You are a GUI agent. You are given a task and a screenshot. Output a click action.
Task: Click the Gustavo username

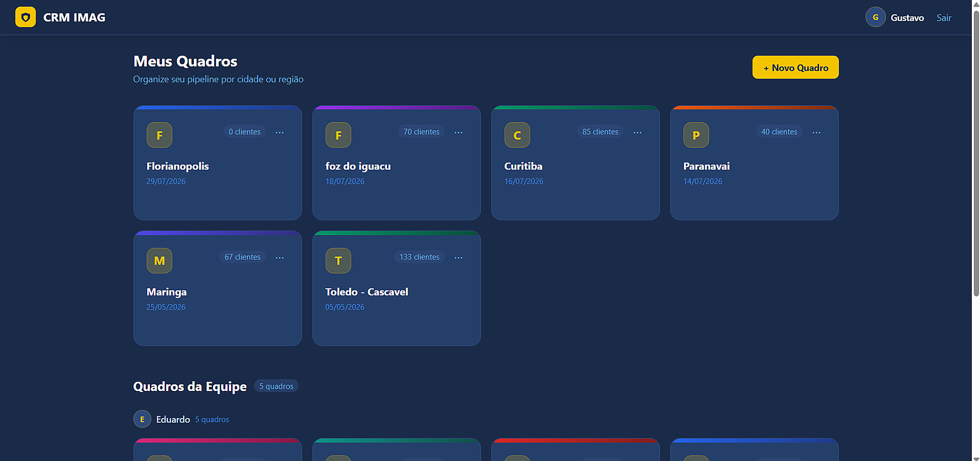pos(907,18)
